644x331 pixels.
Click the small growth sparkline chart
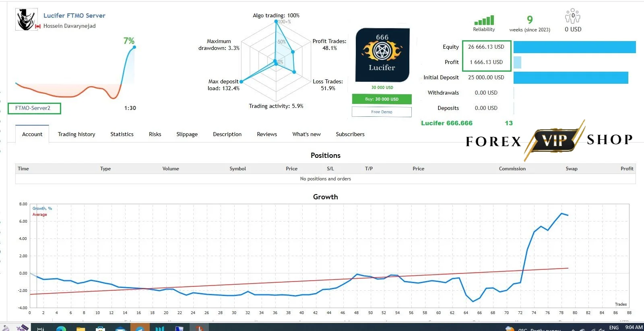pos(75,72)
